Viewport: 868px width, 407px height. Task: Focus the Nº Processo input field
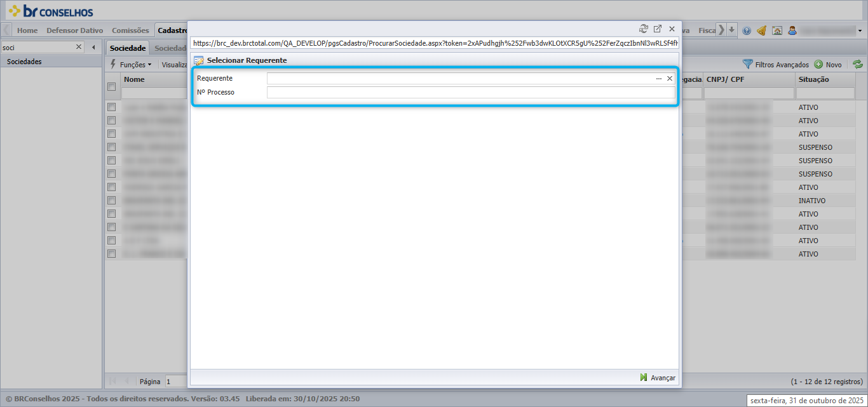coord(471,92)
